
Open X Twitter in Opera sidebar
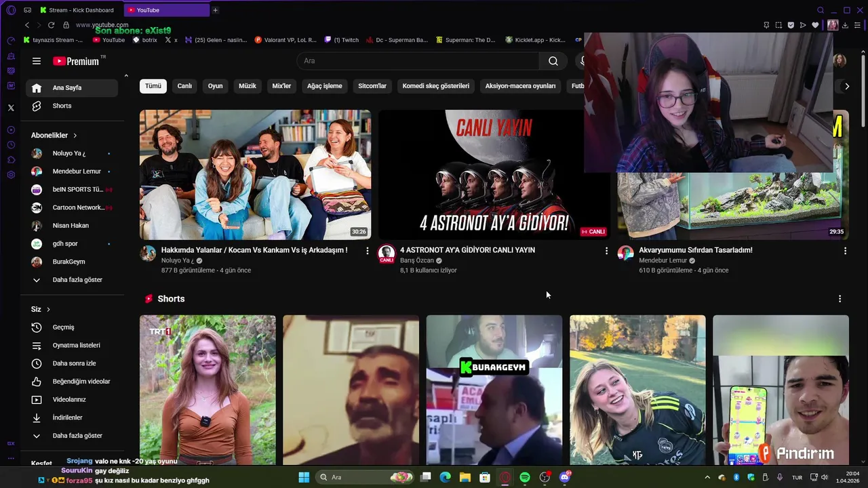point(11,108)
